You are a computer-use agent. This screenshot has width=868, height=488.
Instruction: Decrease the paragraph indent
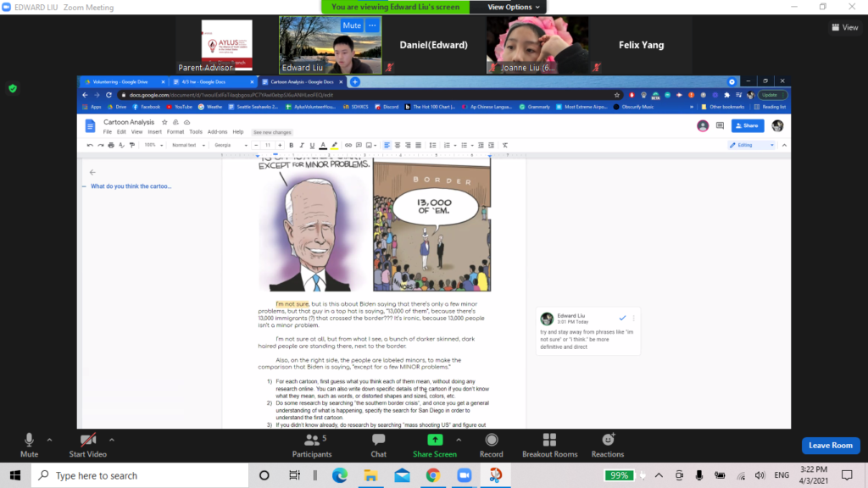coord(481,145)
